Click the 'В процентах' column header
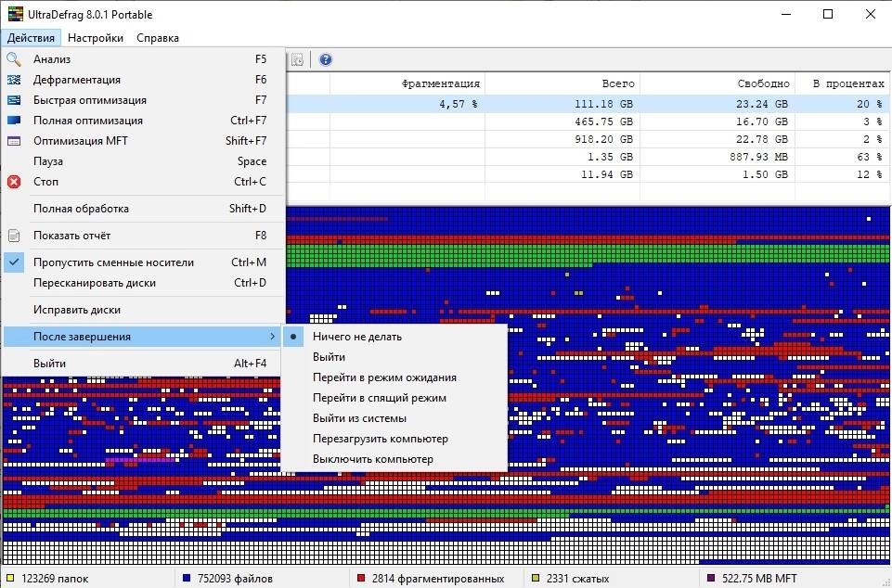Screen dimensions: 892x588 pos(843,83)
